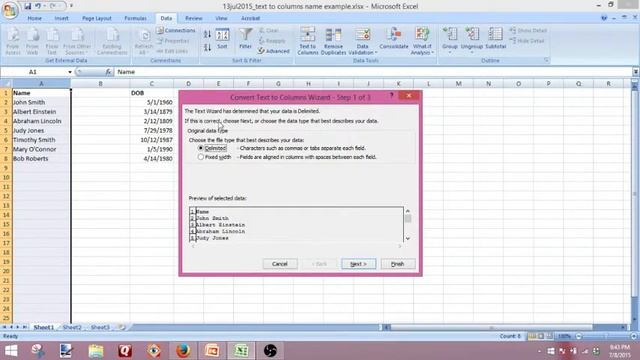The width and height of the screenshot is (640, 360).
Task: Click the Group outline icon
Action: tap(450, 40)
